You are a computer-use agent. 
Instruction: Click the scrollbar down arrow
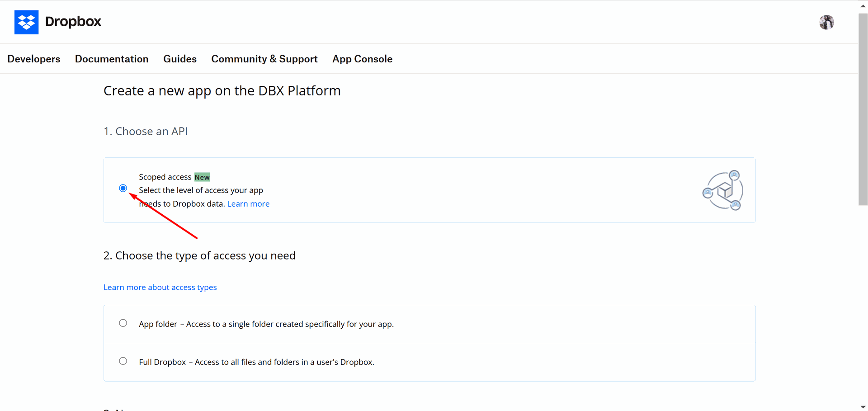pyautogui.click(x=863, y=407)
